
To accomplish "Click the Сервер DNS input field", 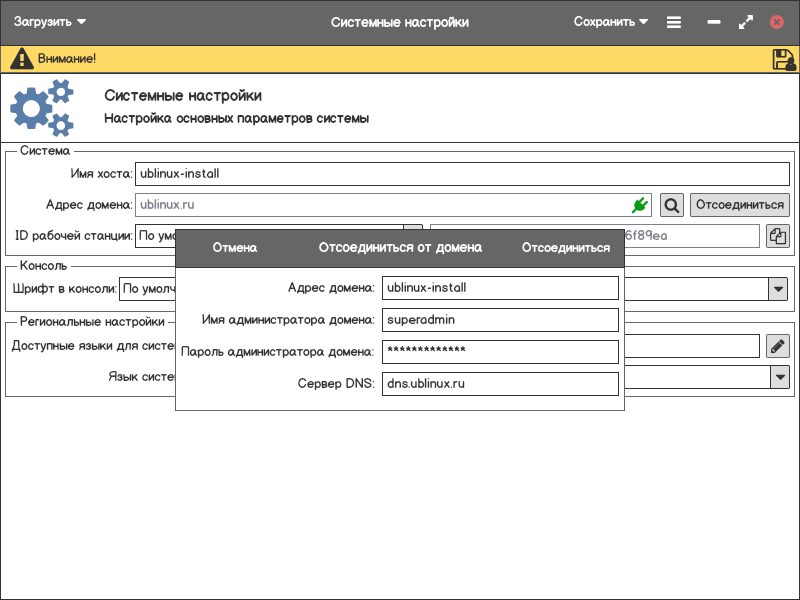I will click(500, 384).
